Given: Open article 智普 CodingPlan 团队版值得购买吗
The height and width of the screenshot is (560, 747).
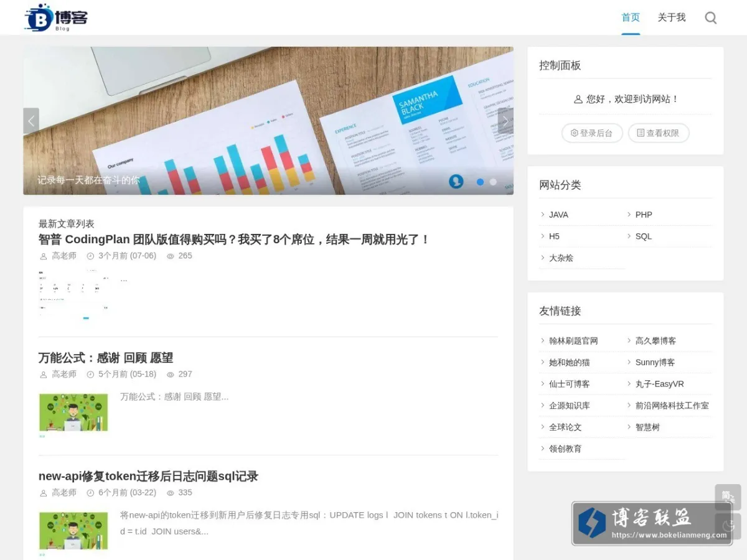Looking at the screenshot, I should click(234, 240).
